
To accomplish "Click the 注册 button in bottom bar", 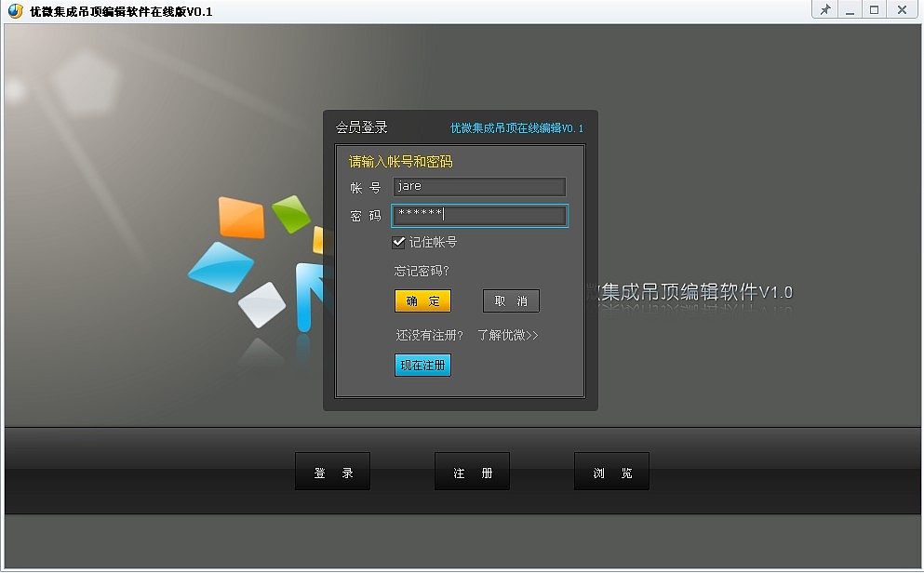I will pyautogui.click(x=472, y=471).
